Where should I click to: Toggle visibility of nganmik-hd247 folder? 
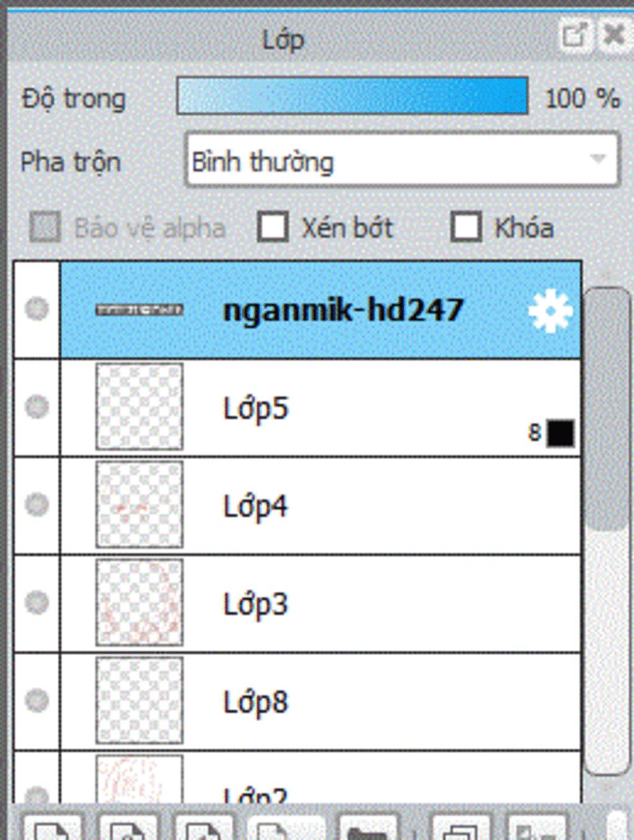tap(37, 308)
